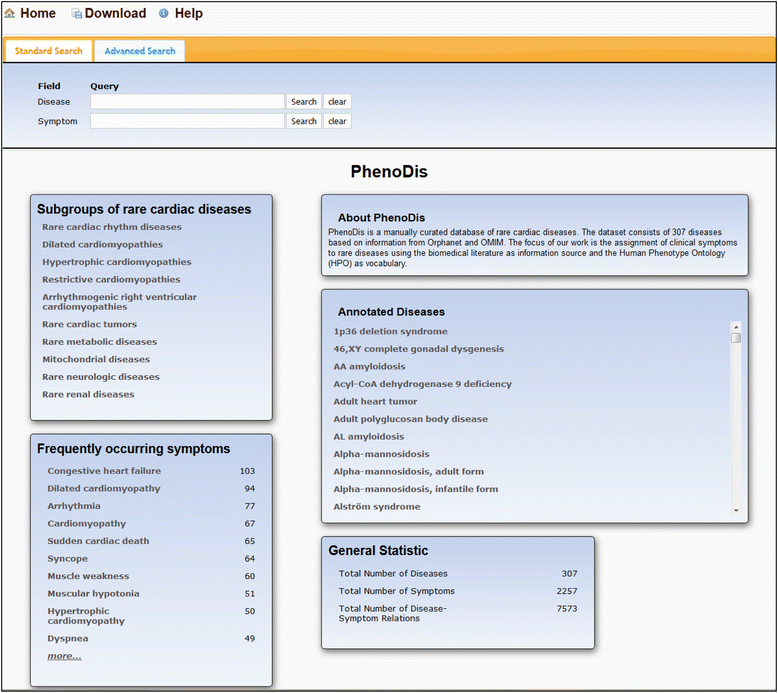This screenshot has width=778, height=693.
Task: Open Rare cardiac rhythm diseases subgroup
Action: point(112,227)
